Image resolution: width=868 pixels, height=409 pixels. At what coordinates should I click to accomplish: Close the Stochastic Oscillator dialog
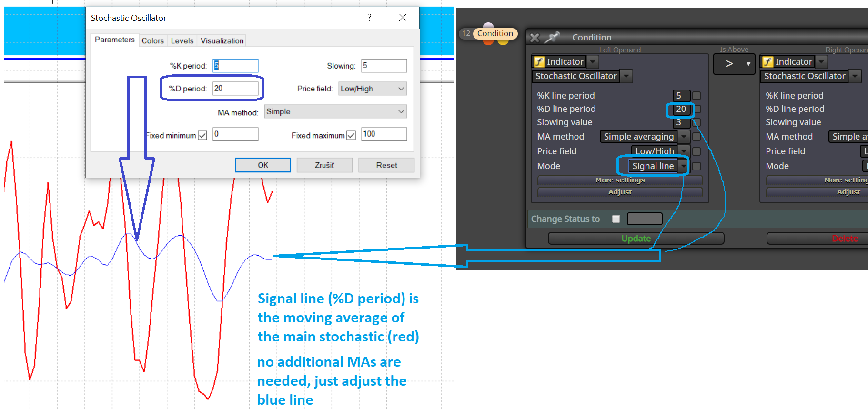403,18
